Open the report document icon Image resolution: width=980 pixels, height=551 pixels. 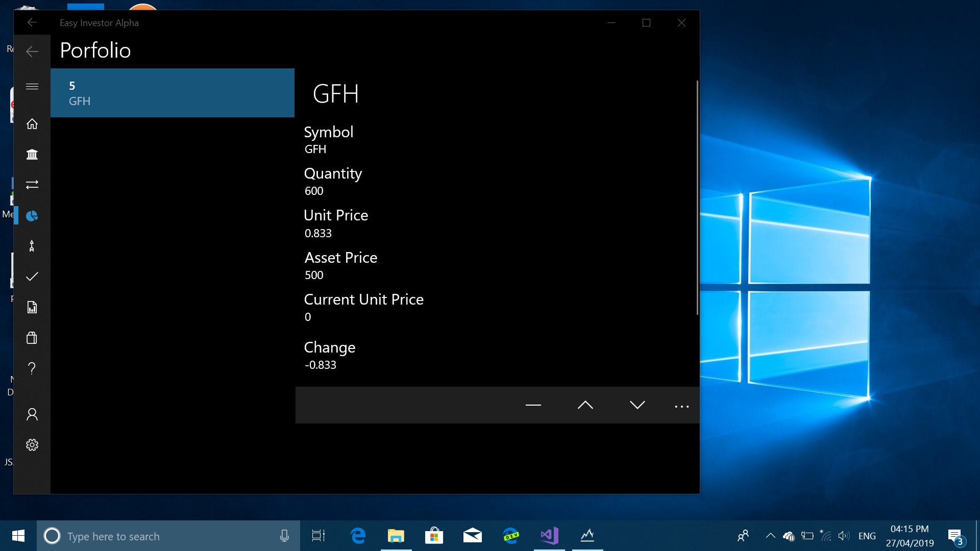coord(32,307)
